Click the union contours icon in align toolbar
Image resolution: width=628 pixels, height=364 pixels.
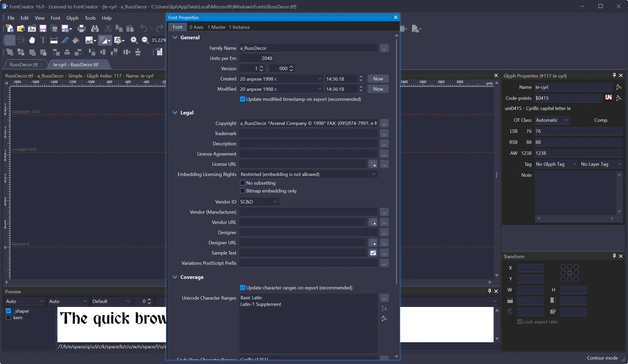(9, 52)
